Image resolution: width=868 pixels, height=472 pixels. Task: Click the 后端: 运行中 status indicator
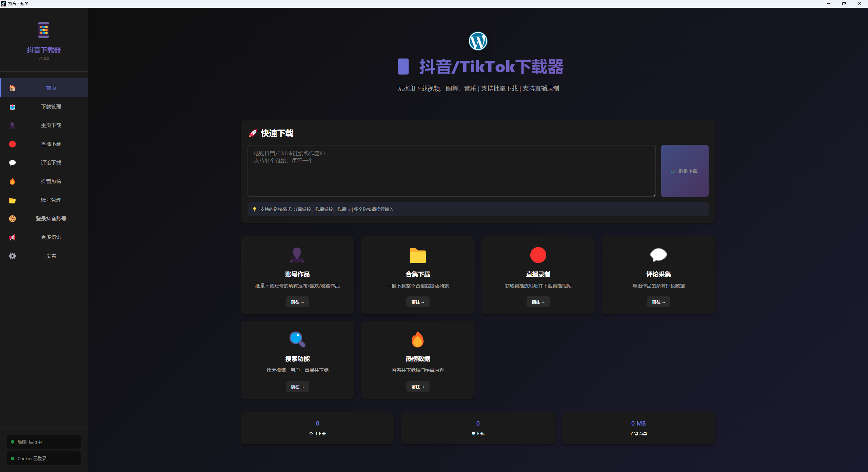pos(44,442)
